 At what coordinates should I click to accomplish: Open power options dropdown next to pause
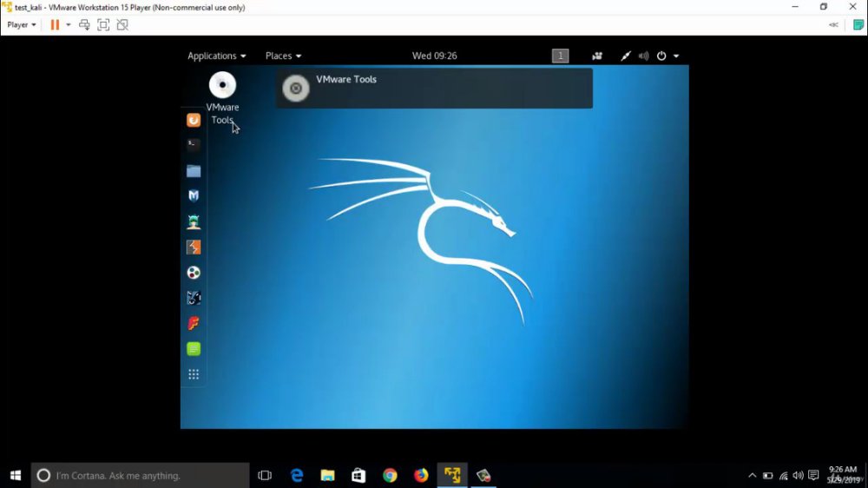[68, 25]
